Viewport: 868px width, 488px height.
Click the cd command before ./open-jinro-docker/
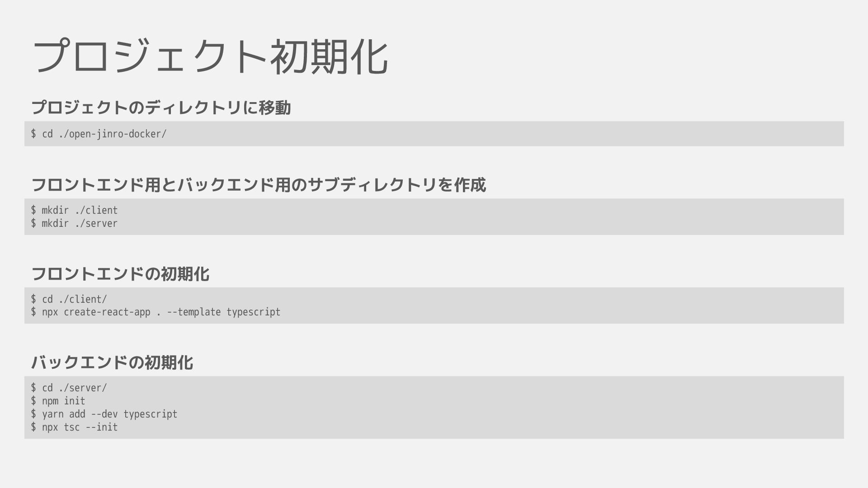click(x=47, y=134)
